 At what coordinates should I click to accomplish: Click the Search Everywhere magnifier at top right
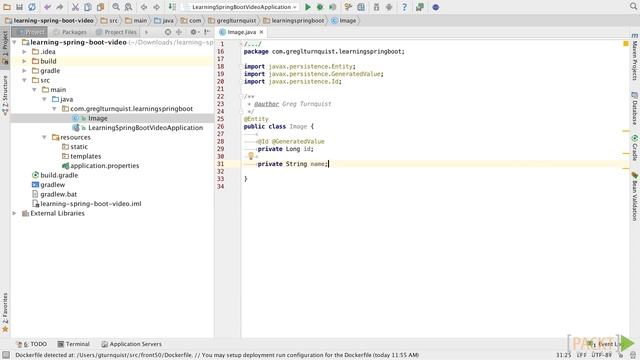[633, 6]
